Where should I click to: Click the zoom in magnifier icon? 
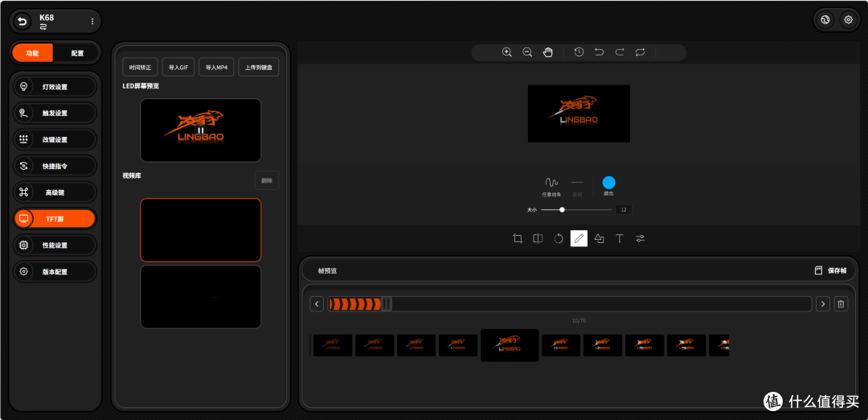pos(506,52)
